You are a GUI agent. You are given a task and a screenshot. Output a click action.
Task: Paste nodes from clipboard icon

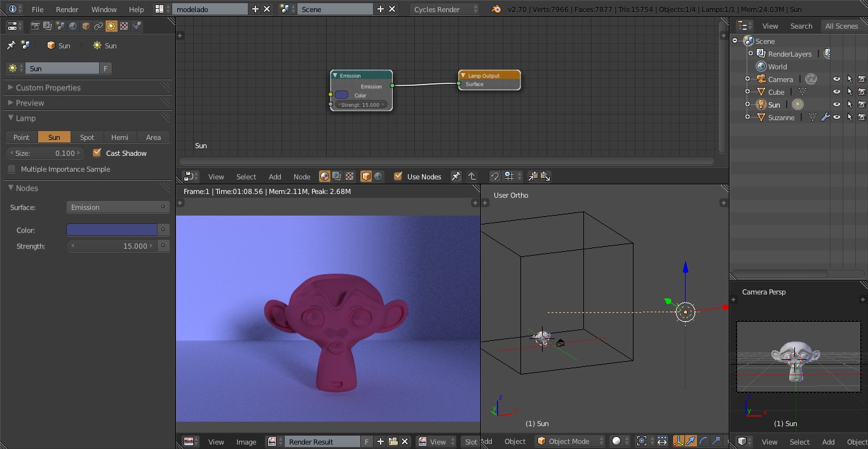pyautogui.click(x=545, y=176)
